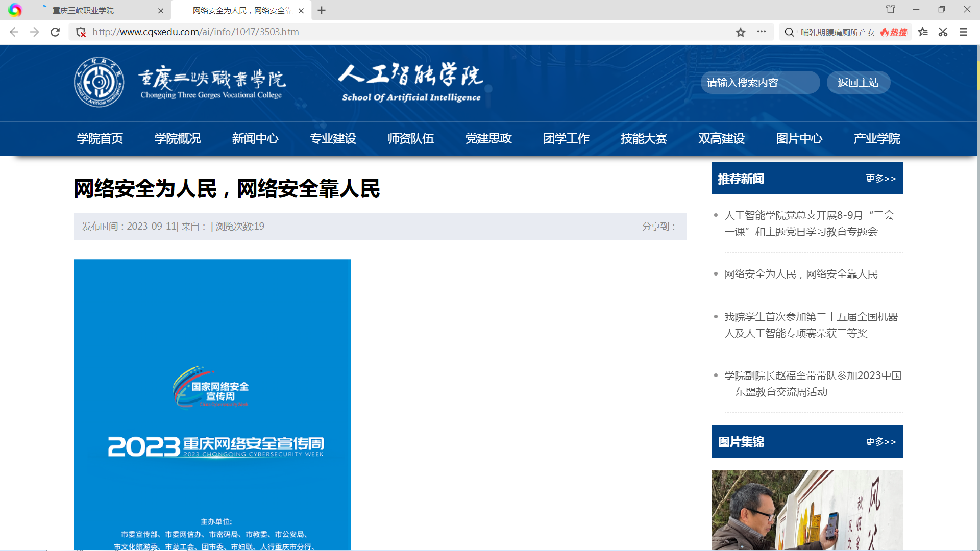Click the back navigation arrow

click(14, 32)
